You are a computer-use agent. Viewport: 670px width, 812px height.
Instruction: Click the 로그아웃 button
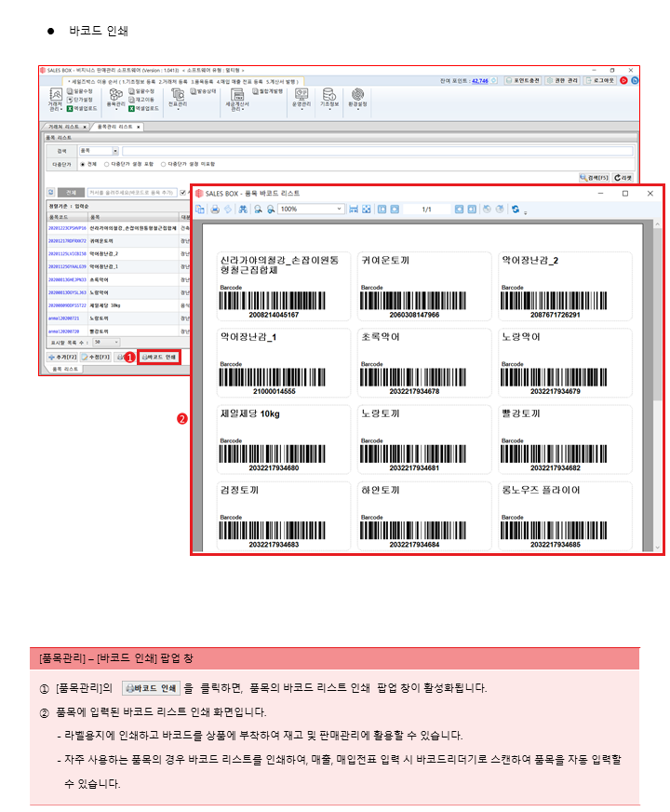599,81
